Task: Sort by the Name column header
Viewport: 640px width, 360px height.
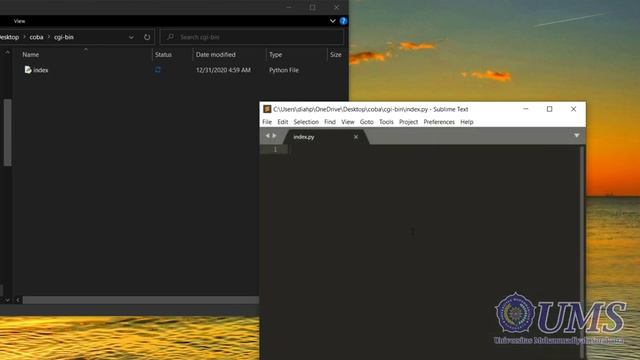Action: tap(31, 55)
